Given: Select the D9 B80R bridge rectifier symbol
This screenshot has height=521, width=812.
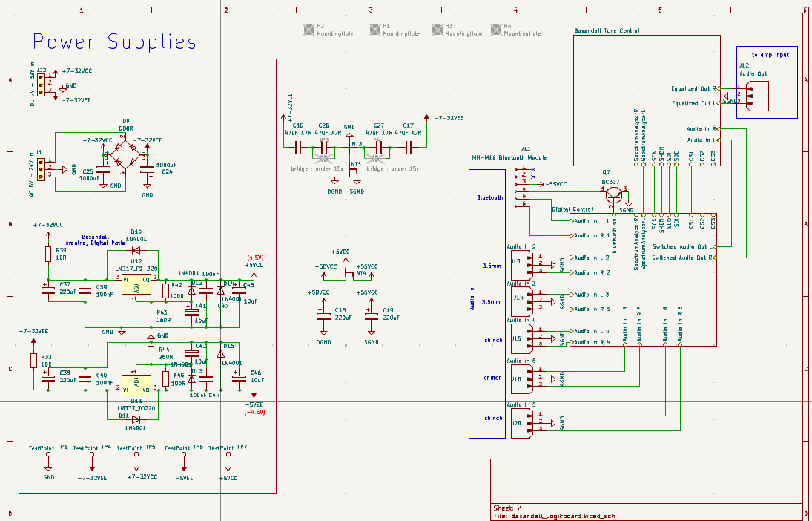Looking at the screenshot, I should point(125,154).
